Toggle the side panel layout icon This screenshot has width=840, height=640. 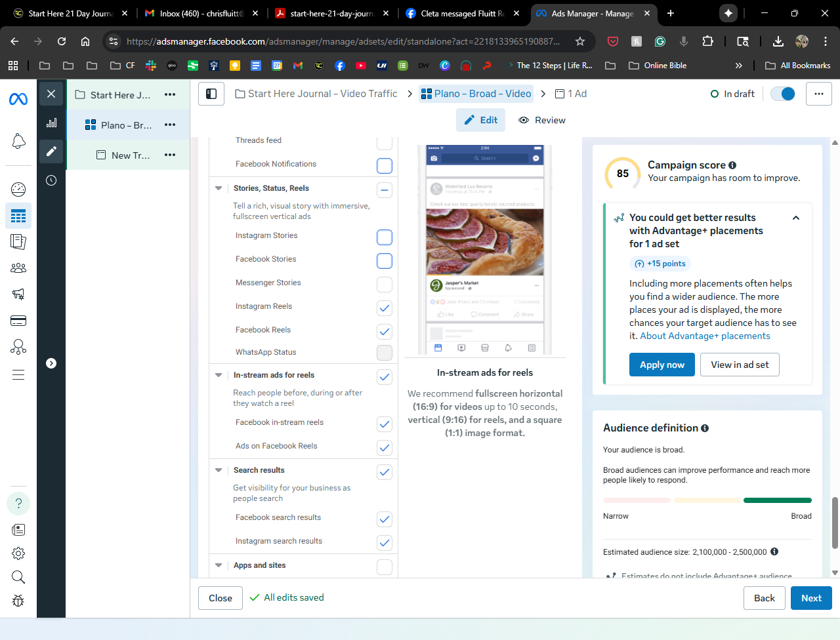[x=211, y=94]
